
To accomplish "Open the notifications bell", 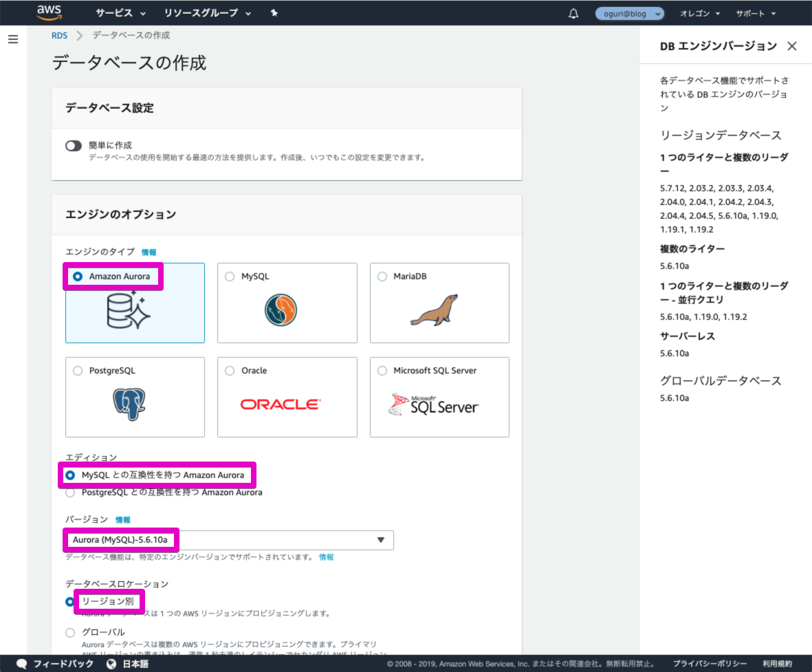I will [573, 12].
